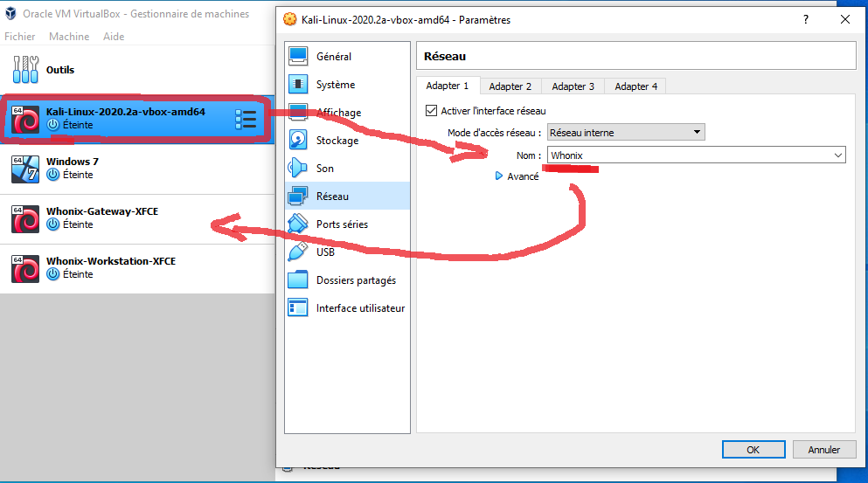Close the Paramètres dialog

click(844, 19)
